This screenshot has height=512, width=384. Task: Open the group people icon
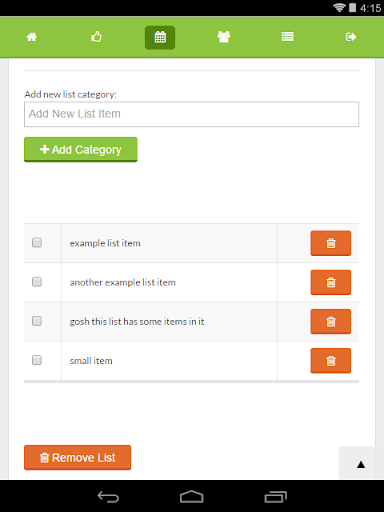pyautogui.click(x=224, y=37)
